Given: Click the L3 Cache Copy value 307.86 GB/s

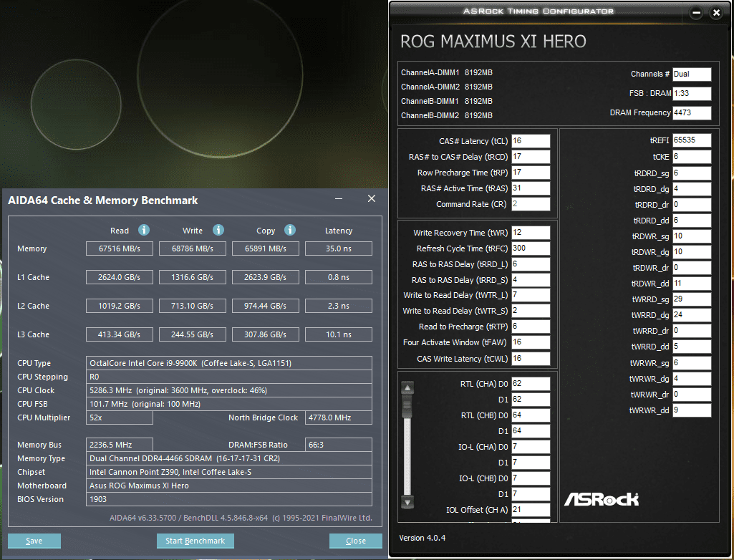Looking at the screenshot, I should [266, 334].
